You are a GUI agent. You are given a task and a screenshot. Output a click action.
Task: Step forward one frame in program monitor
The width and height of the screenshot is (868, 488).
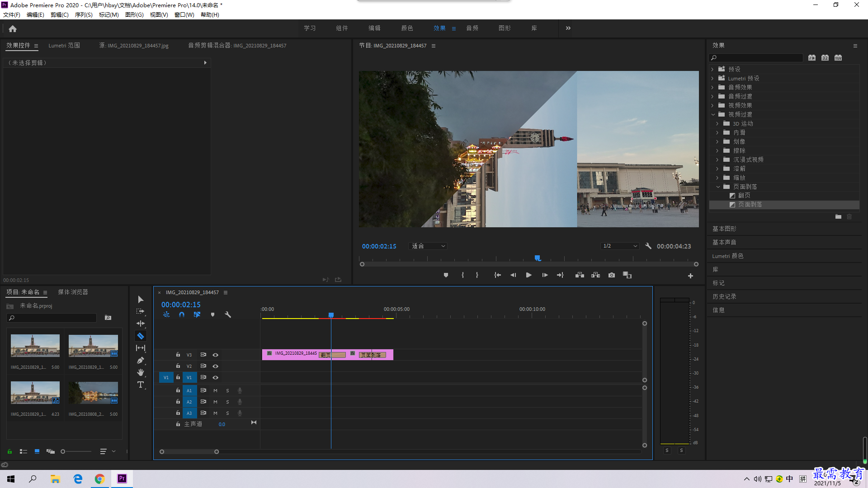pos(545,275)
